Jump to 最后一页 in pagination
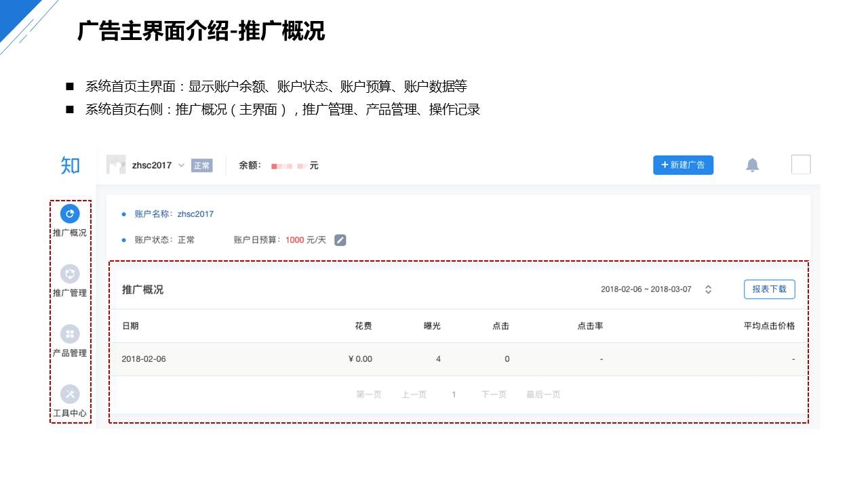This screenshot has width=868, height=488. point(543,394)
